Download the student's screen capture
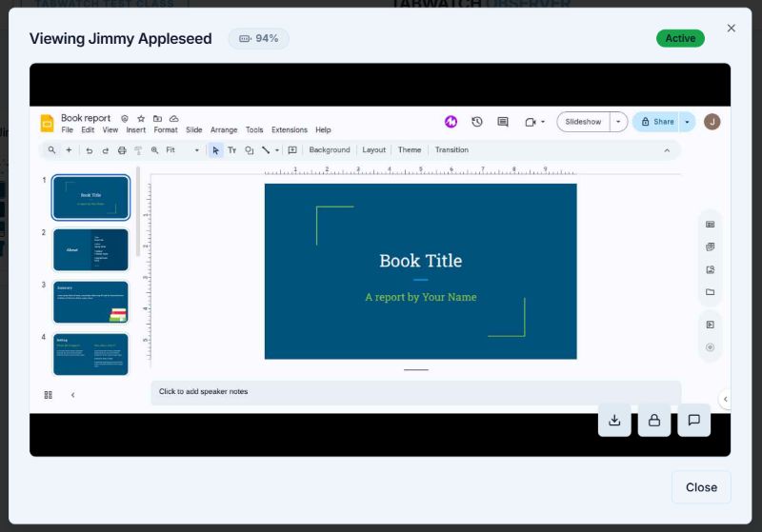The width and height of the screenshot is (762, 532). coord(614,420)
